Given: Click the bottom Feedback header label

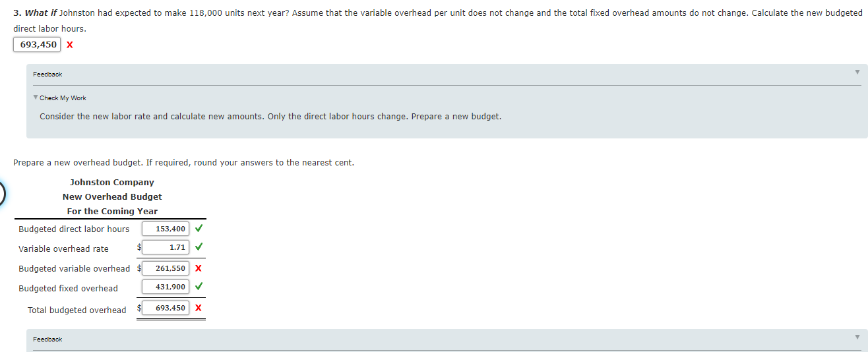Looking at the screenshot, I should (x=47, y=339).
